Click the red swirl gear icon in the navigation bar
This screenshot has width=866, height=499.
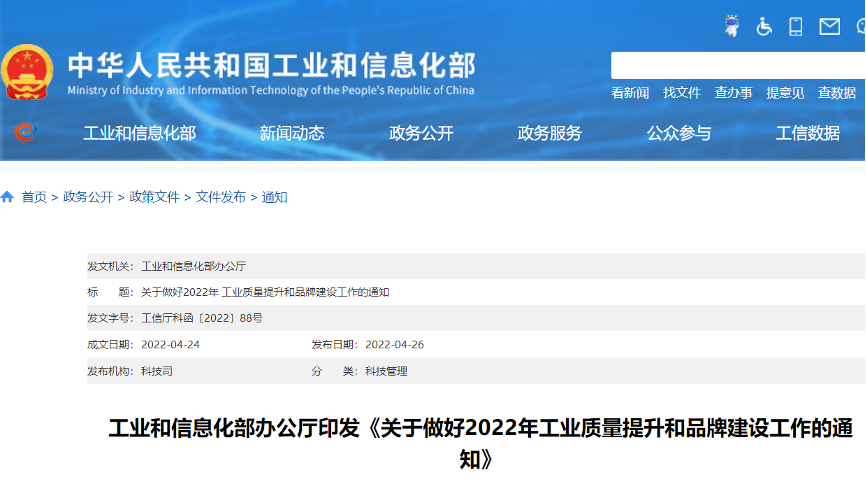(x=25, y=132)
